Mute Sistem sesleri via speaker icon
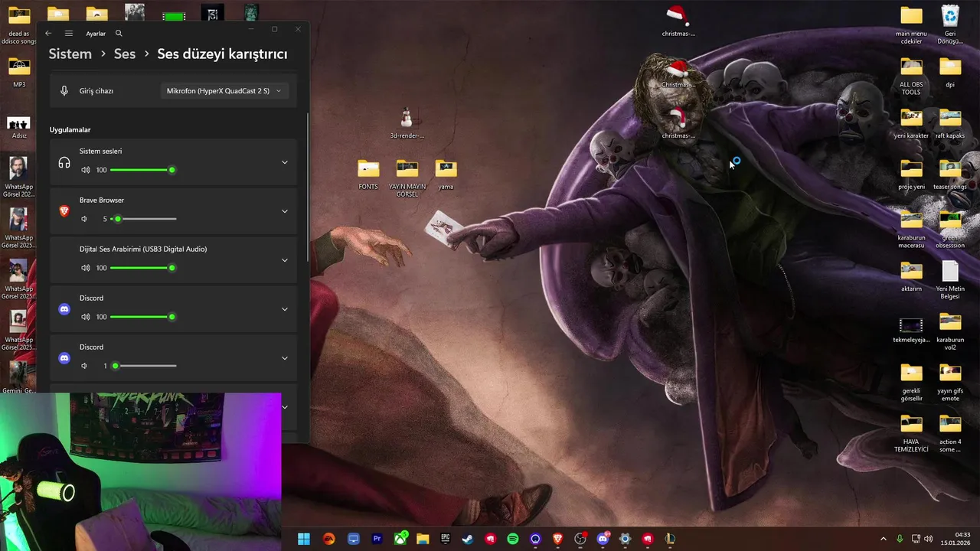 pyautogui.click(x=85, y=170)
